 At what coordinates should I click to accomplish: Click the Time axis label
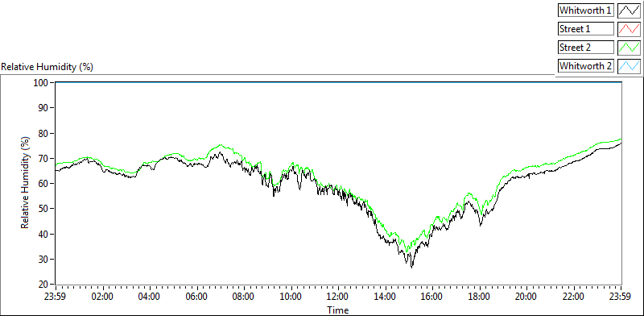[338, 310]
